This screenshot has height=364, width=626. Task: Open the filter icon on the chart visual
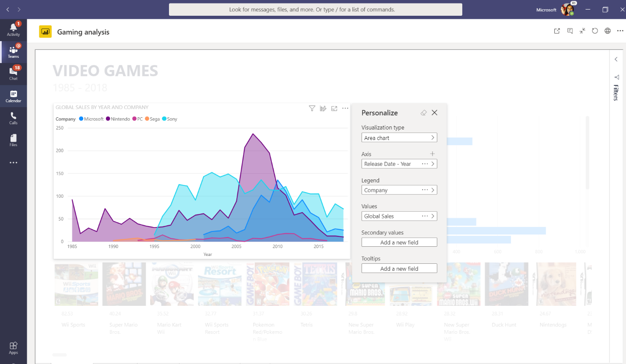point(312,108)
